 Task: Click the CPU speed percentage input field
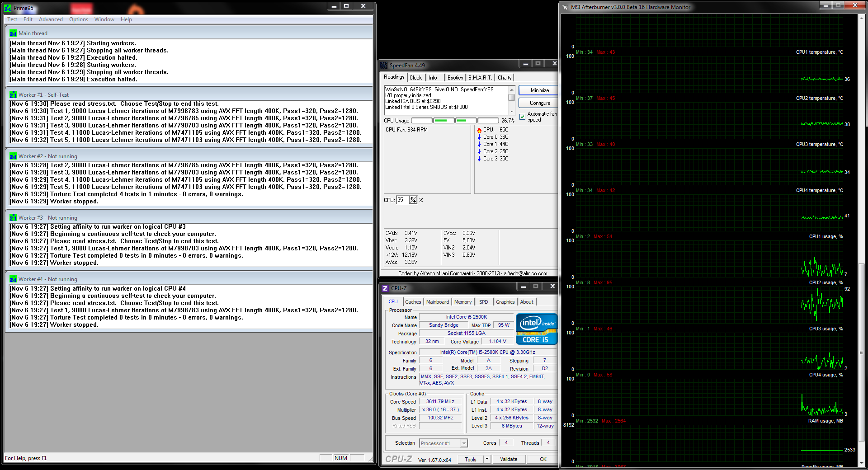403,200
